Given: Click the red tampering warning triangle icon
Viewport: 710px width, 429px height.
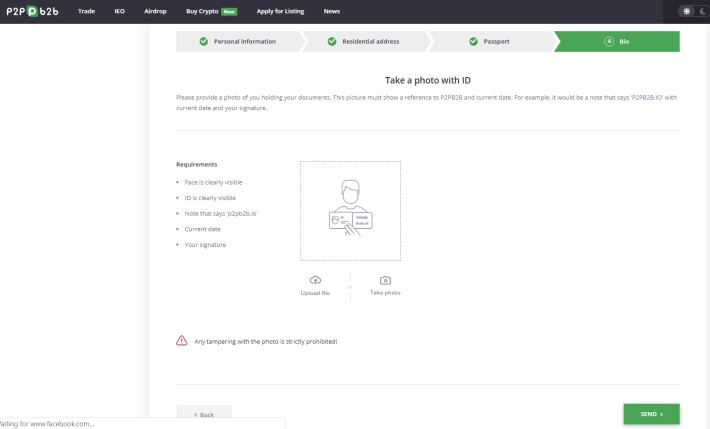Looking at the screenshot, I should click(182, 341).
